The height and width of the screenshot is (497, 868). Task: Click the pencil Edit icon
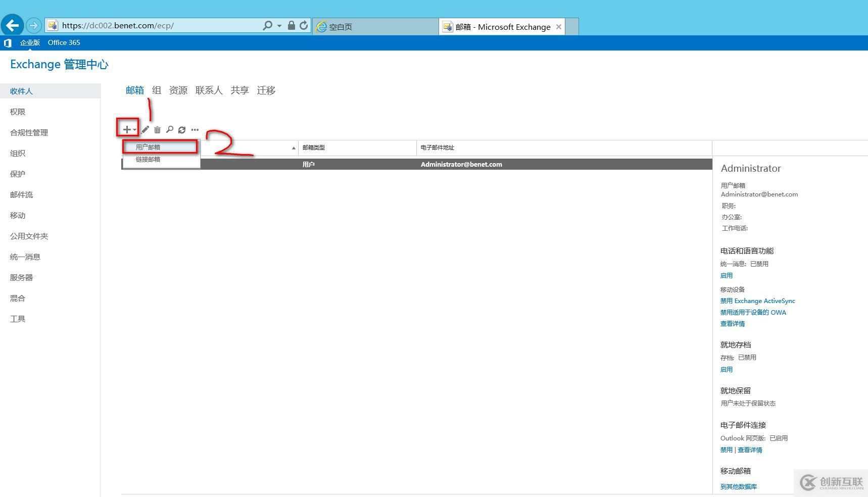tap(145, 130)
